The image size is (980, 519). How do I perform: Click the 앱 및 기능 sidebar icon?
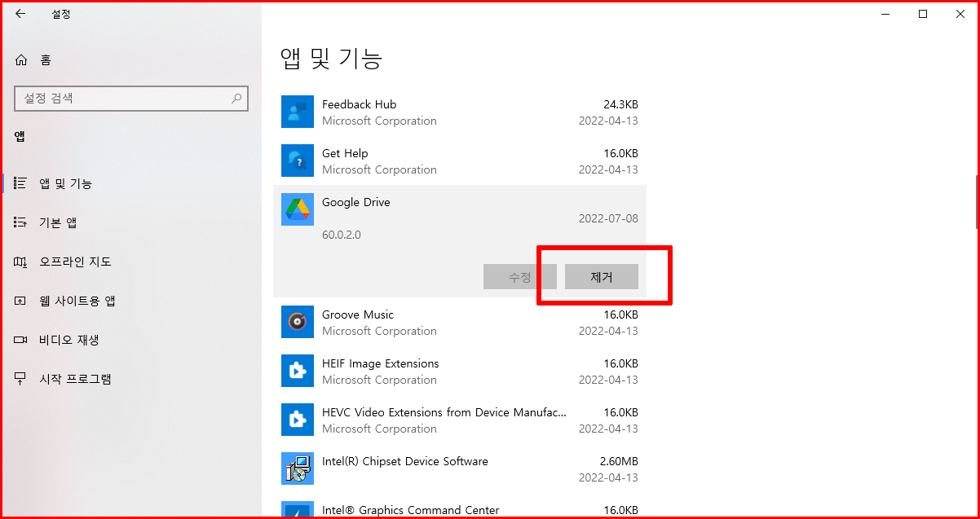click(x=21, y=183)
